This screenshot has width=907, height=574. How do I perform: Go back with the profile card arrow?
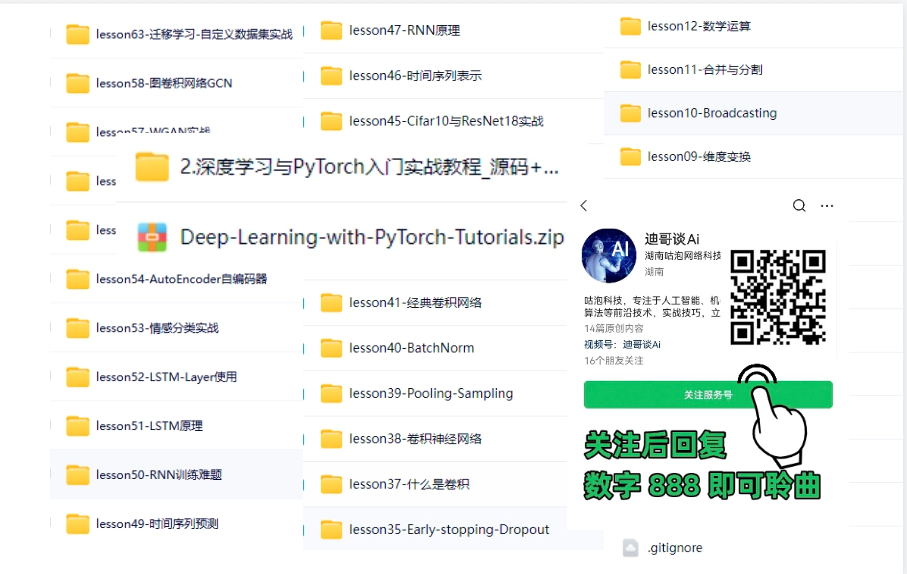[584, 205]
